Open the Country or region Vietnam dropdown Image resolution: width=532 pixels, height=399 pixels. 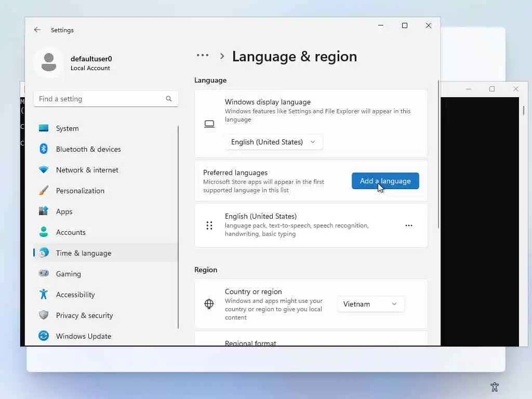point(370,304)
